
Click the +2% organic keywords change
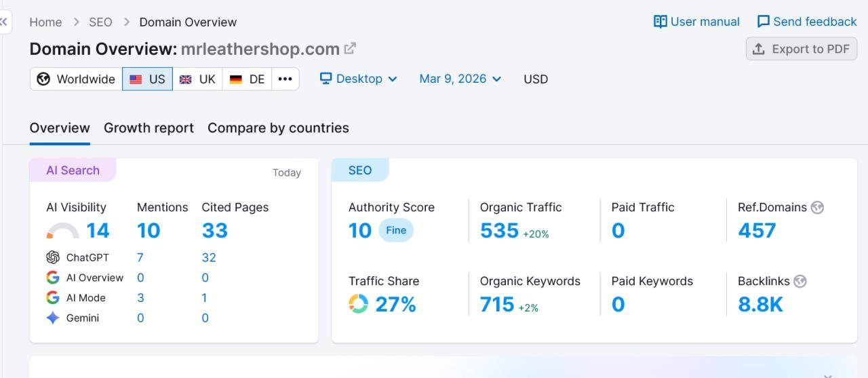pos(528,307)
